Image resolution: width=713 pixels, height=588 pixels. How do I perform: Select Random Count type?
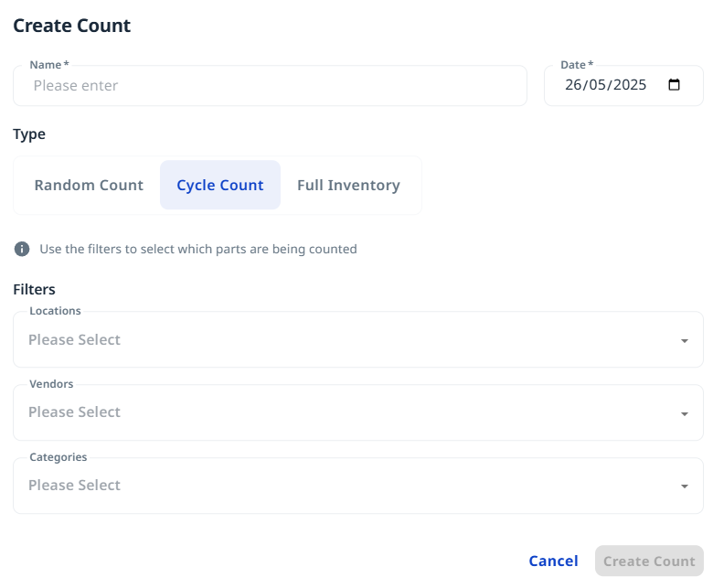(89, 185)
